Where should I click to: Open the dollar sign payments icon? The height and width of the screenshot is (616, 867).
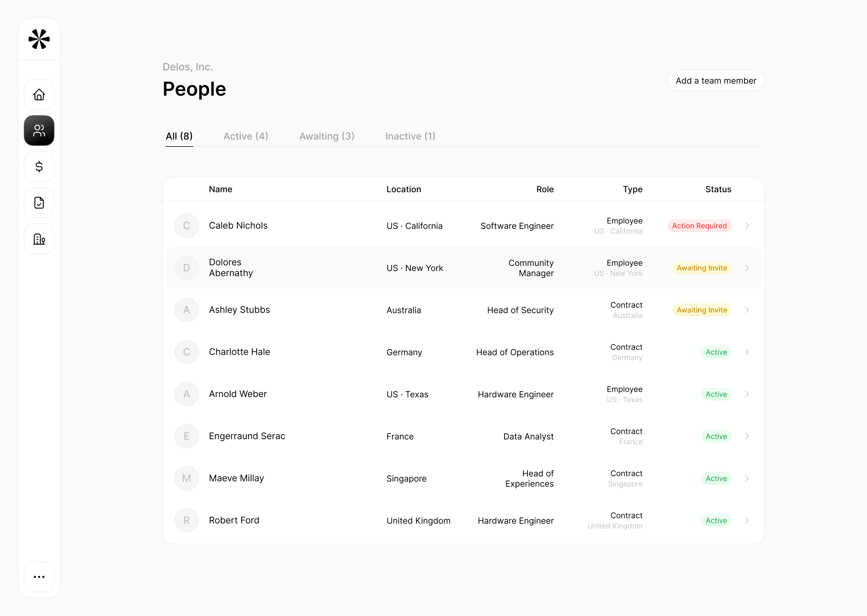[x=39, y=167]
